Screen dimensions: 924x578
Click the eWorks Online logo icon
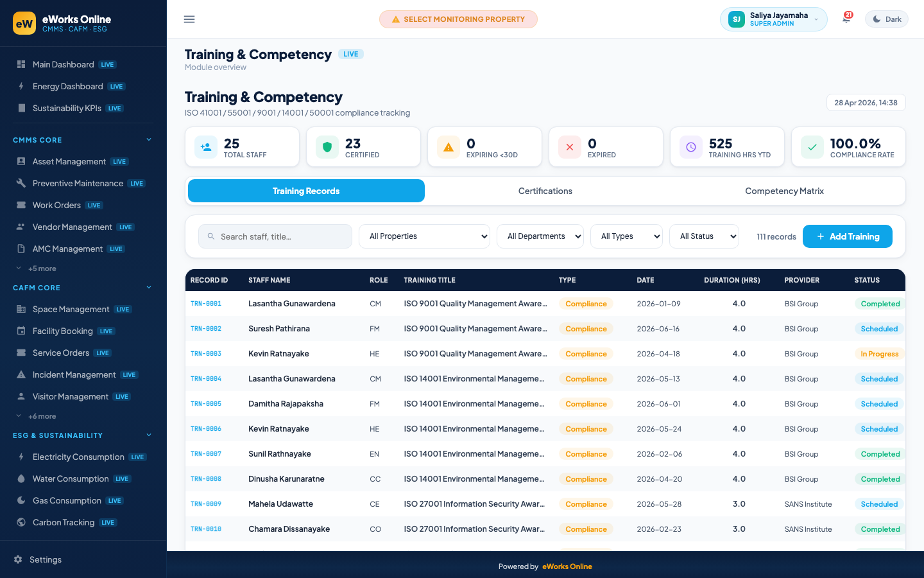click(x=24, y=23)
